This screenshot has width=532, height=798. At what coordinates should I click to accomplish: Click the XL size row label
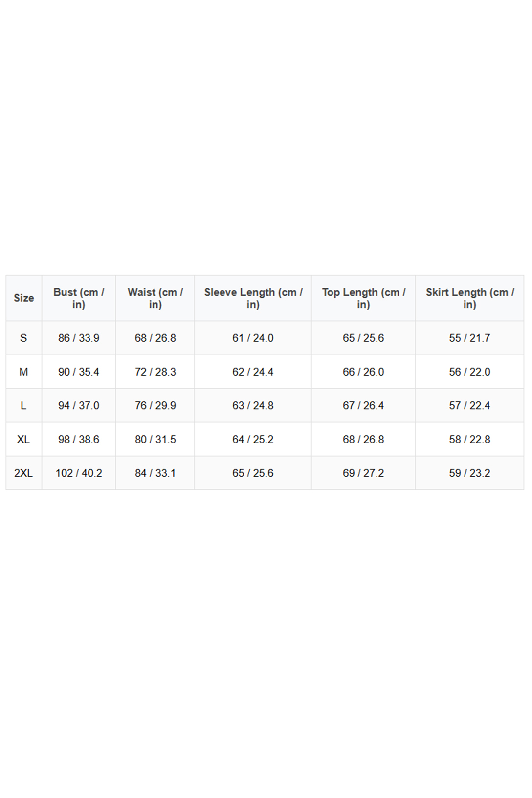point(23,439)
